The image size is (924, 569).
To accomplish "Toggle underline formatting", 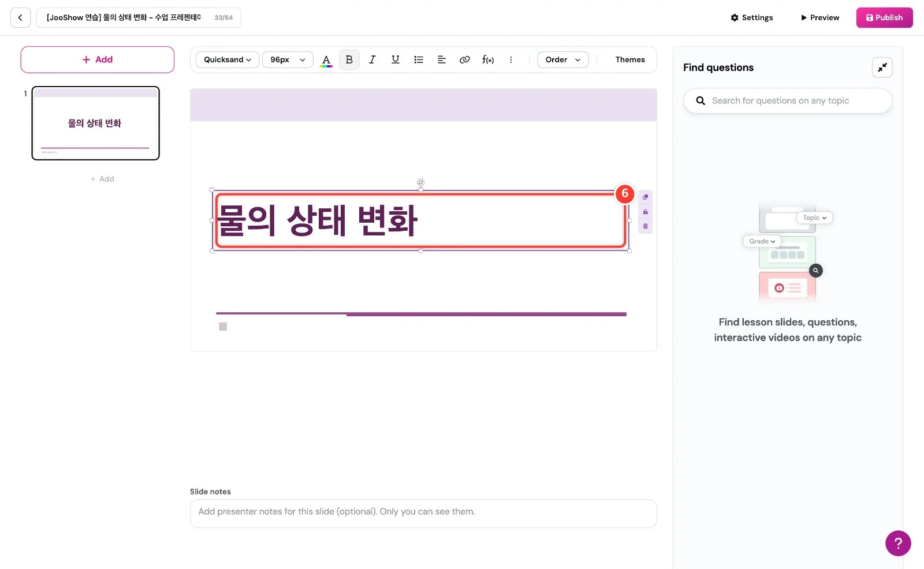I will coord(396,60).
